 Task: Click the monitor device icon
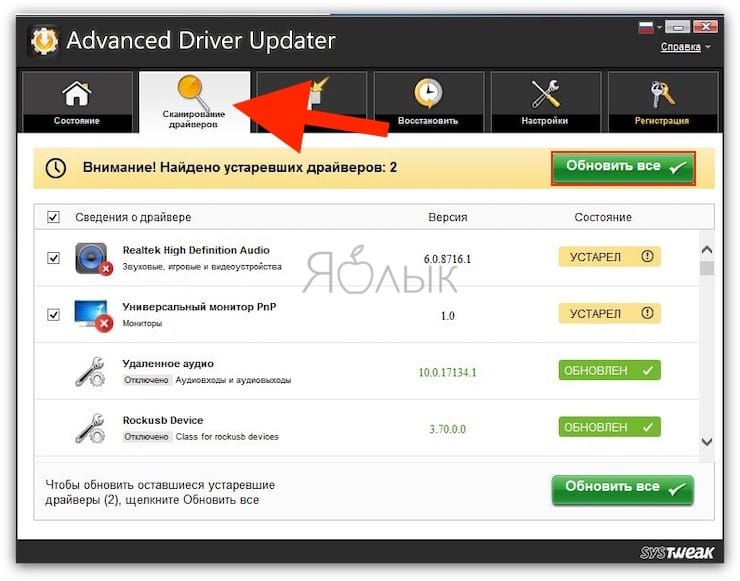[93, 315]
